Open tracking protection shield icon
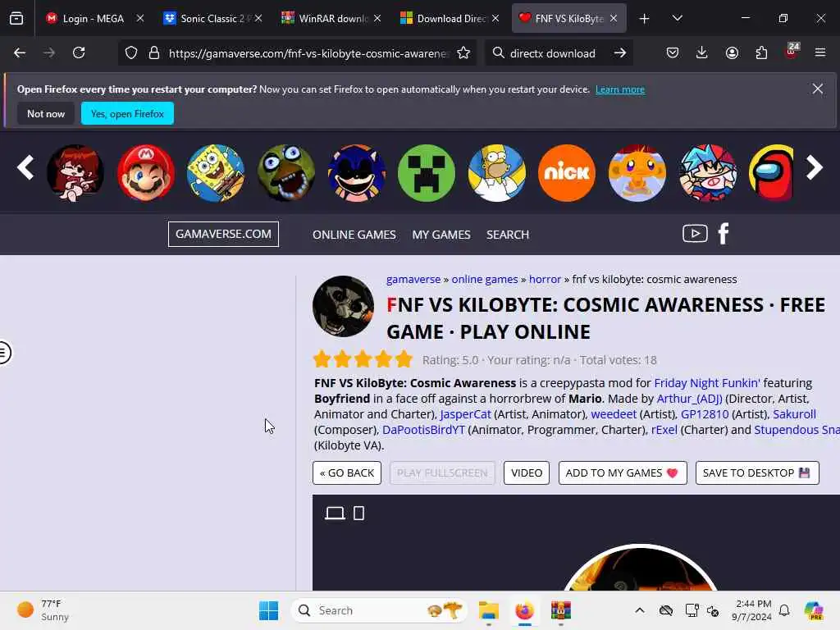Viewport: 840px width, 630px height. click(131, 53)
